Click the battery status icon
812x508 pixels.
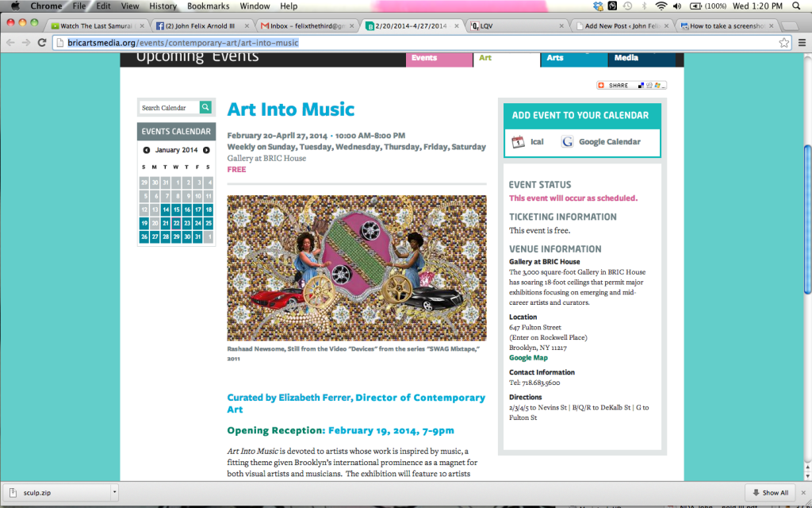(695, 6)
